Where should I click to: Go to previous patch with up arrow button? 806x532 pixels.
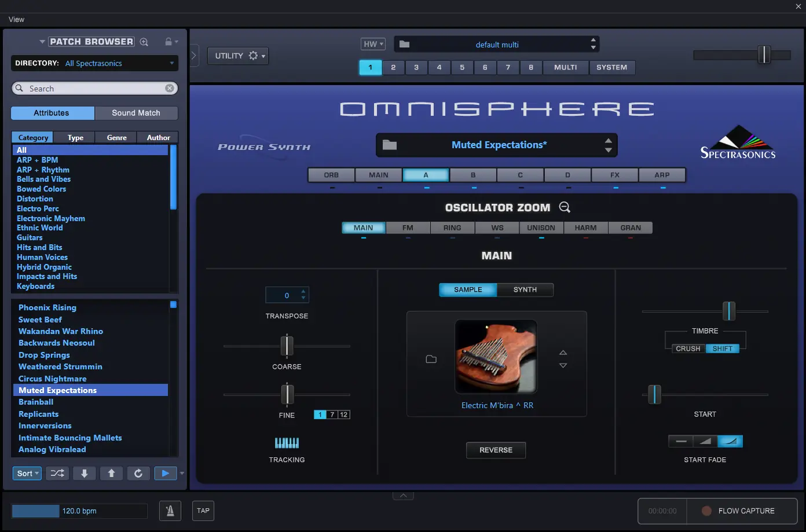point(112,474)
